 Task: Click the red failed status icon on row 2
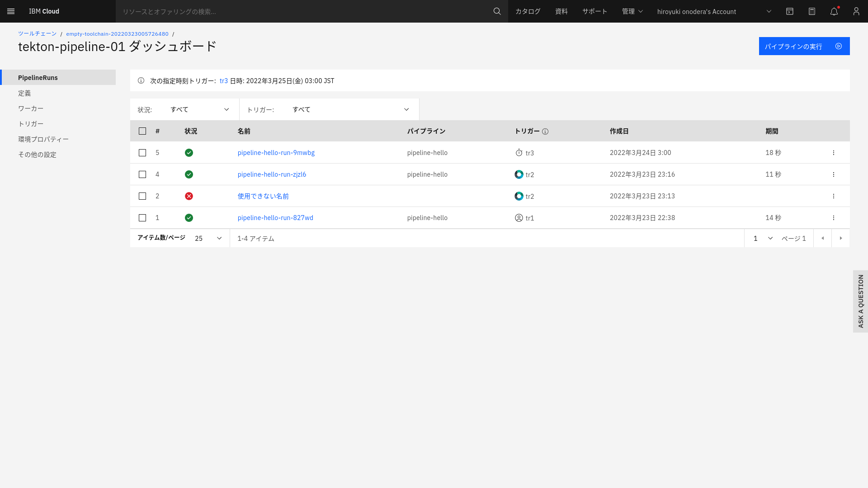pyautogui.click(x=189, y=196)
